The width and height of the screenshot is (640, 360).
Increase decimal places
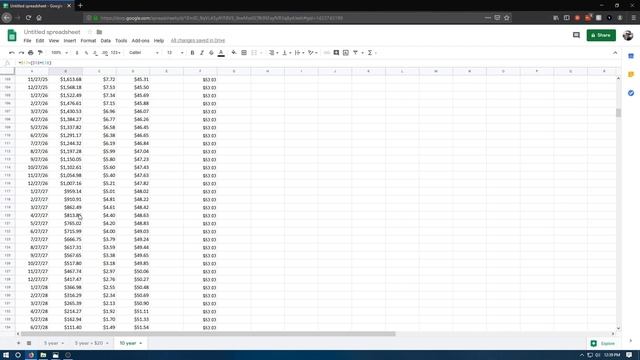pyautogui.click(x=105, y=53)
